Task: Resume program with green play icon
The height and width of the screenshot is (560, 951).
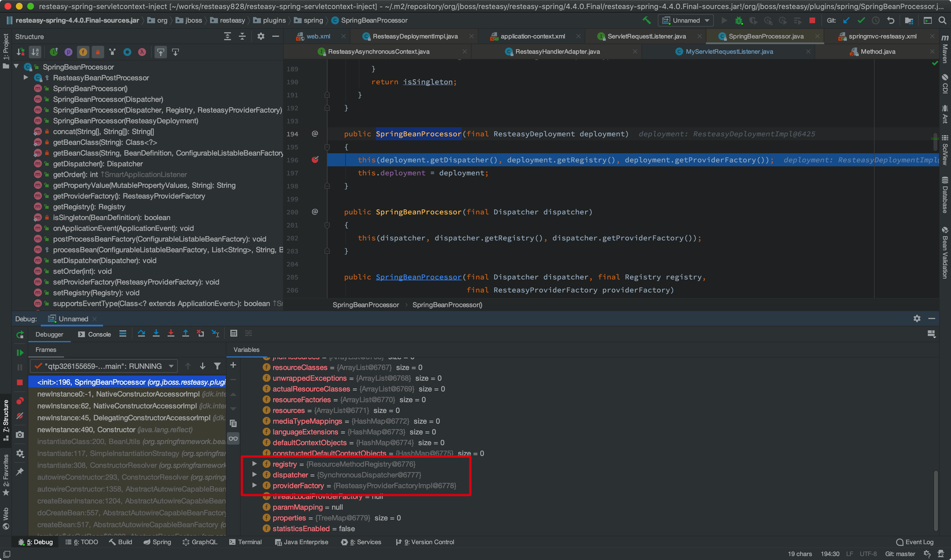Action: click(x=20, y=353)
